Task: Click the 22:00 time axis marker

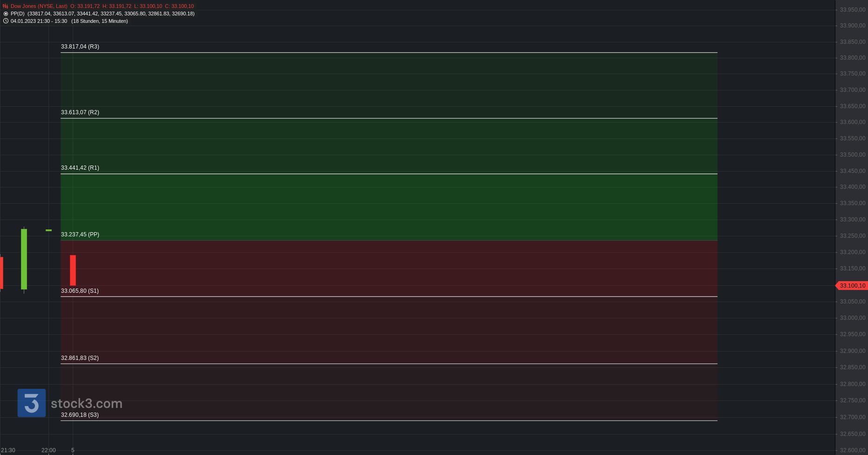Action: coord(48,450)
